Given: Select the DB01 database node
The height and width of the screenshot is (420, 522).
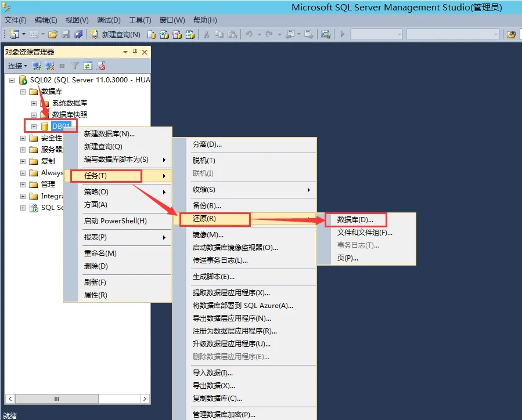Looking at the screenshot, I should [61, 126].
